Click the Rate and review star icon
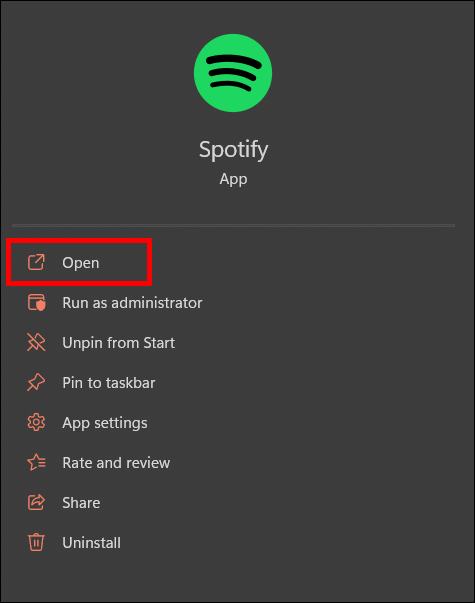The image size is (475, 603). point(36,462)
